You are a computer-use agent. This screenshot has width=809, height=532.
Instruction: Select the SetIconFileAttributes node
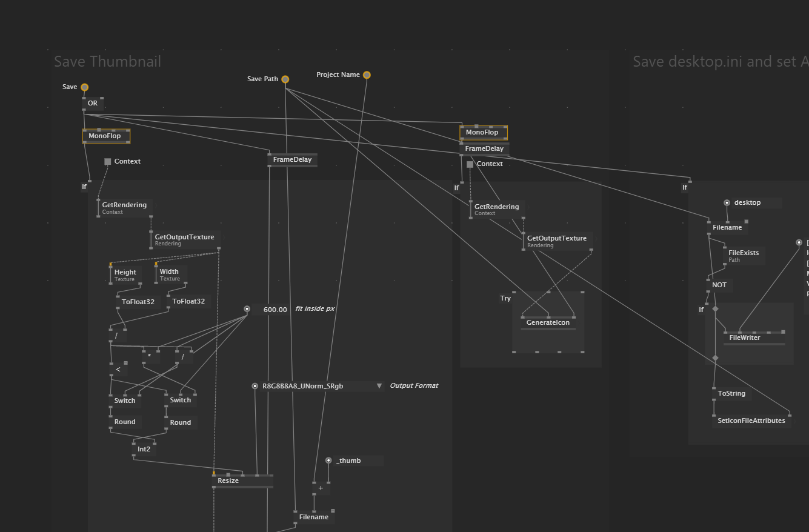pos(751,421)
